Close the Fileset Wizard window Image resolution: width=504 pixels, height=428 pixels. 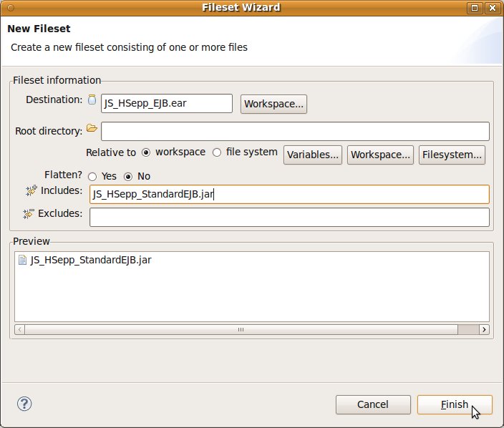pos(493,8)
